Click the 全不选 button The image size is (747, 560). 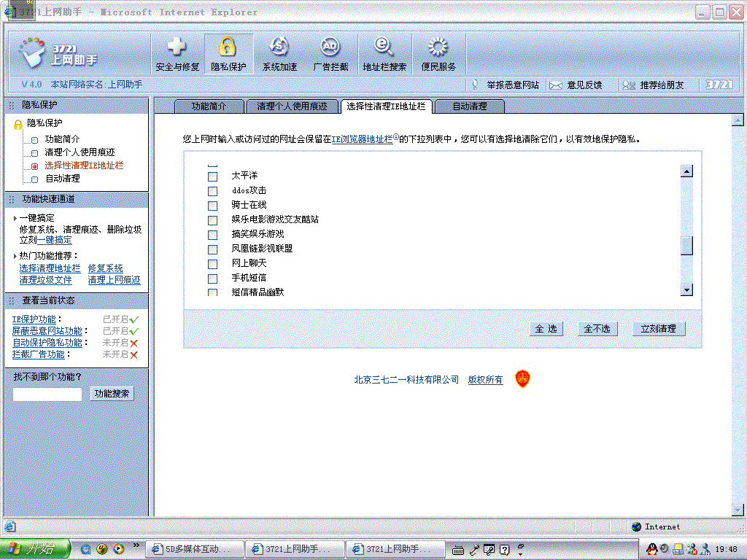click(597, 329)
